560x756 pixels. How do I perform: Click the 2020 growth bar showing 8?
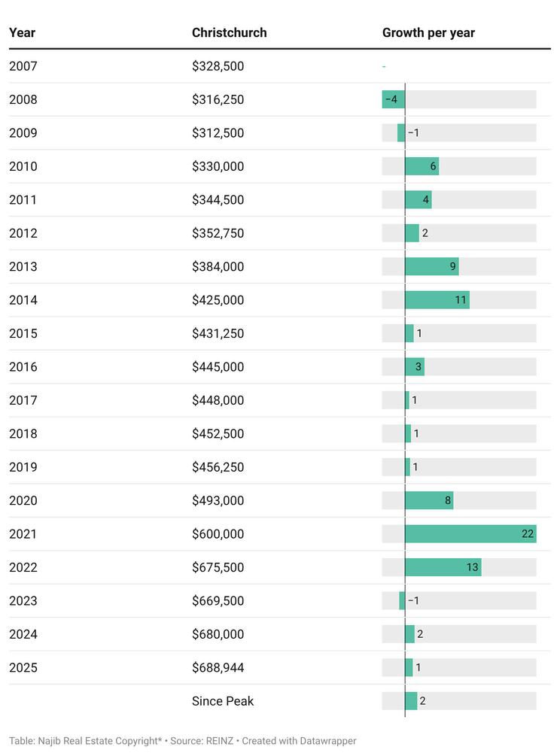(429, 500)
